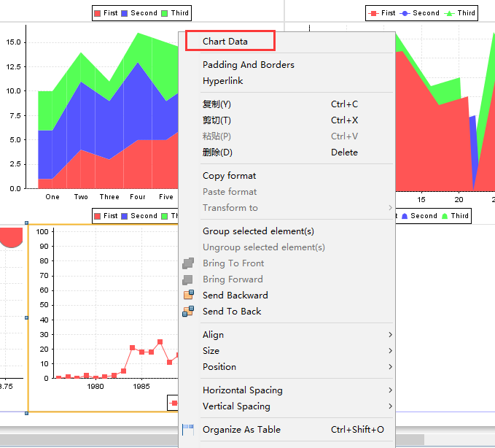This screenshot has width=495, height=448.
Task: Click the 'Four' category label
Action: 138,197
